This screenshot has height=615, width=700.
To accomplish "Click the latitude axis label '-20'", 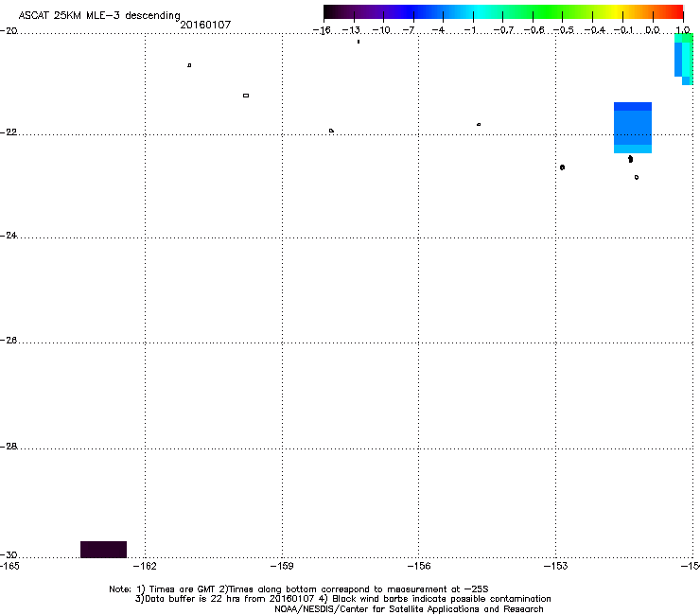I will click(x=9, y=31).
